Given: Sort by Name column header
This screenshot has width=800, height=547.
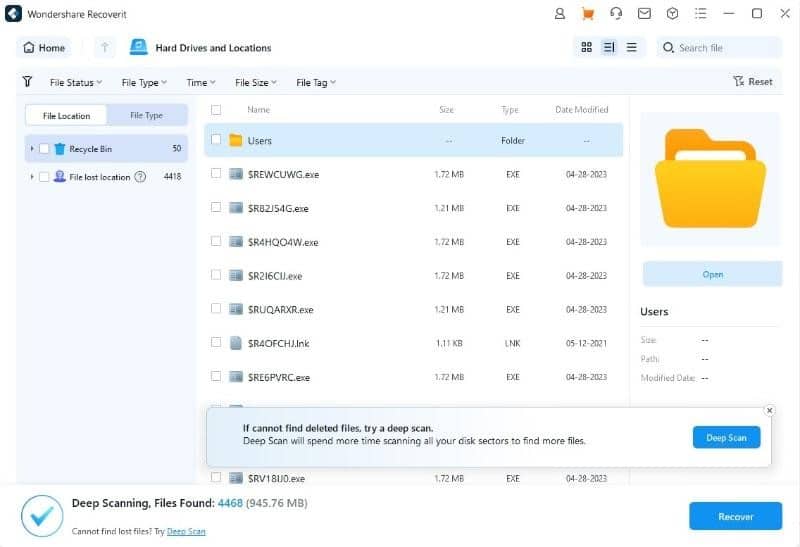Looking at the screenshot, I should [x=259, y=109].
